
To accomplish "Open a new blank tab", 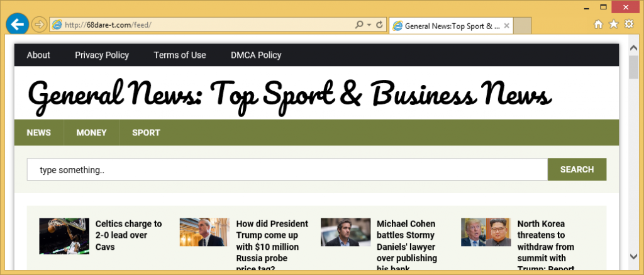I will coord(523,26).
